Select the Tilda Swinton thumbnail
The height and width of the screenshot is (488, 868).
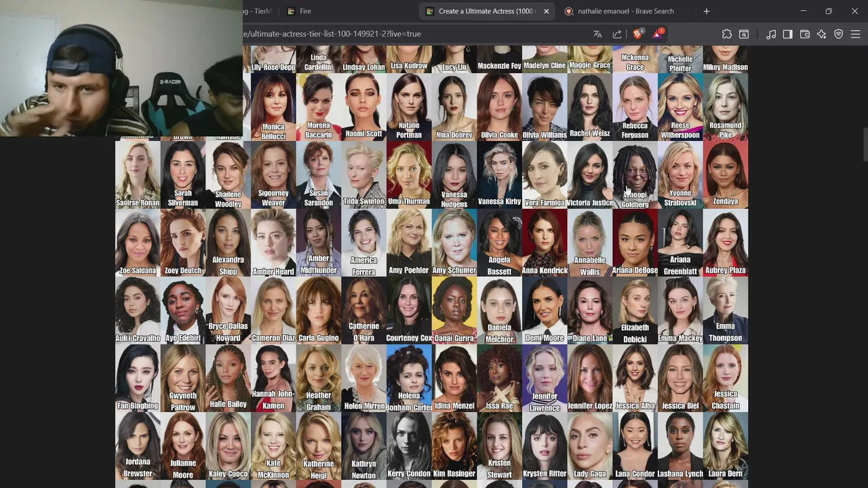363,174
